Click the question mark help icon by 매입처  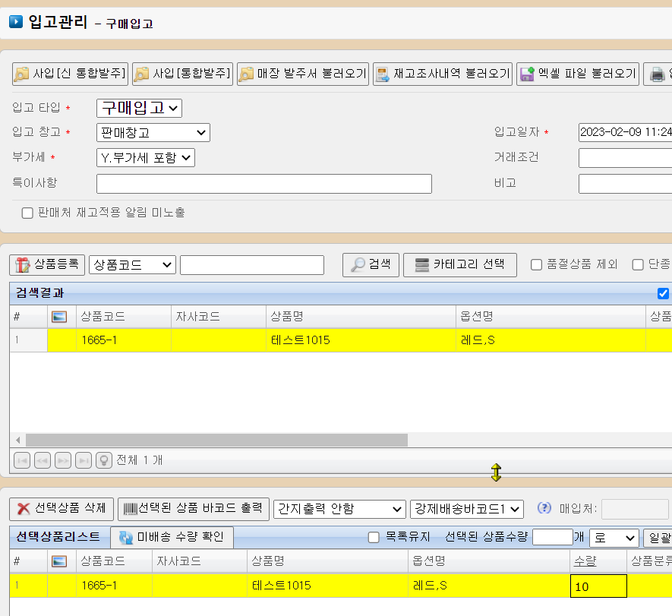(544, 508)
